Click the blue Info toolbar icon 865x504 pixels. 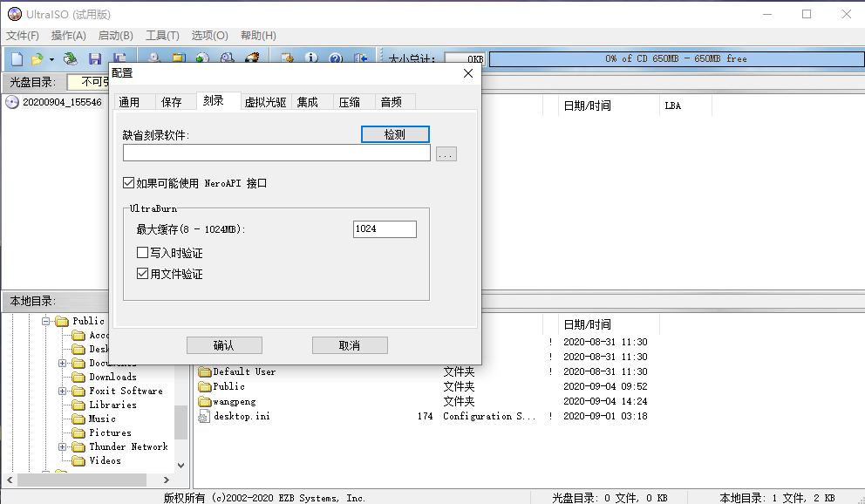[311, 58]
